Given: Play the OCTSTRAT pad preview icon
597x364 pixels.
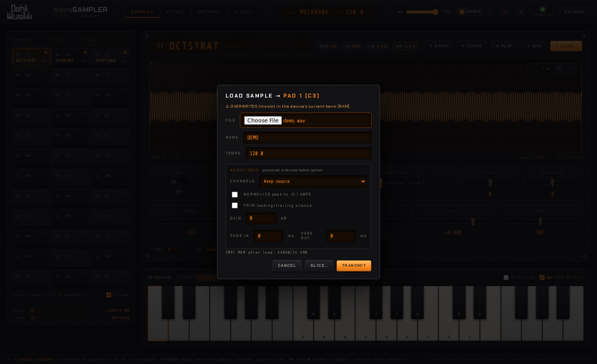Looking at the screenshot, I should point(44,61).
